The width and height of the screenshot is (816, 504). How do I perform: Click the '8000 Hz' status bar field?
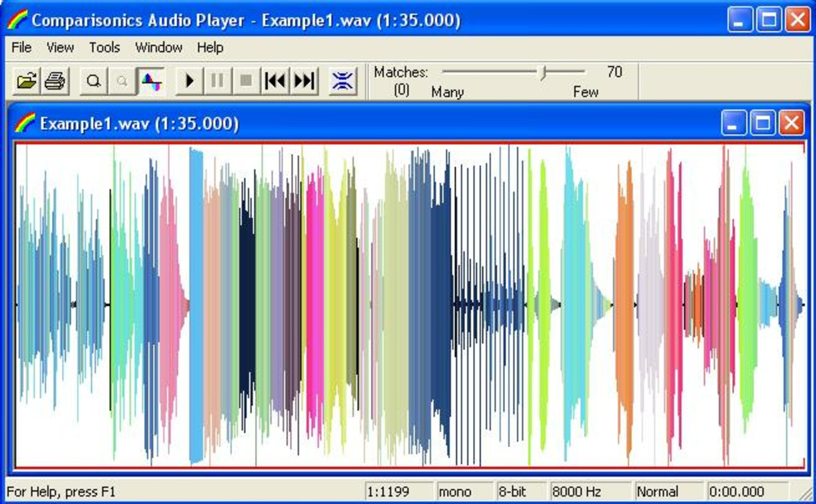590,491
